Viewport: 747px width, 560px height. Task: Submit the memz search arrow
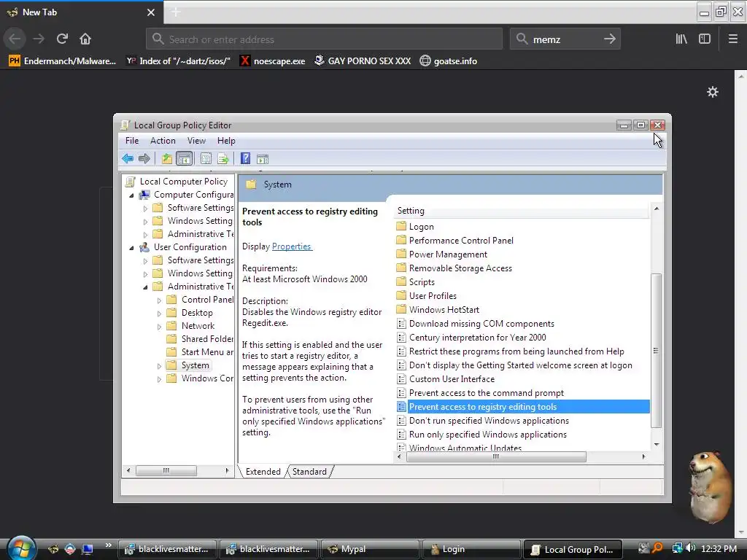coord(609,39)
